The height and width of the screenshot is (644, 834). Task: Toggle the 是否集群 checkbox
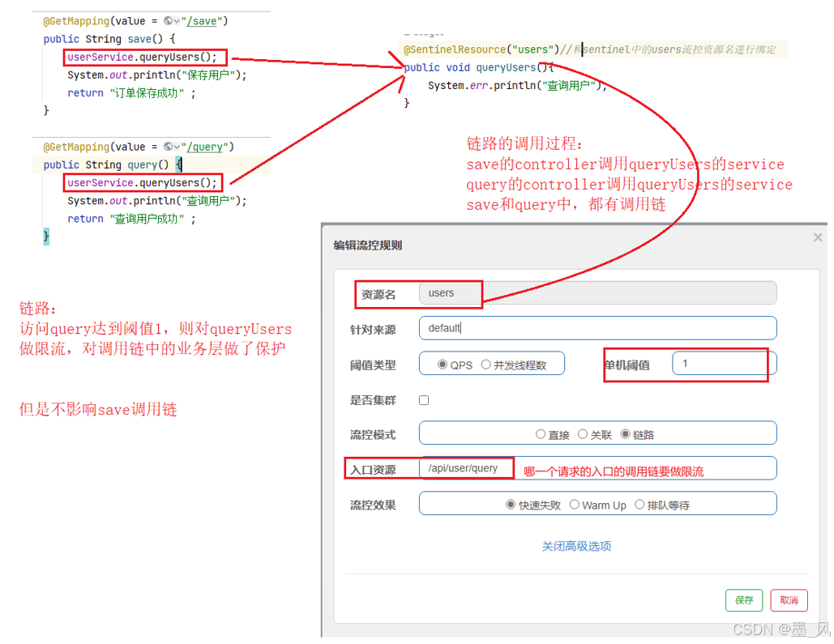[x=424, y=400]
